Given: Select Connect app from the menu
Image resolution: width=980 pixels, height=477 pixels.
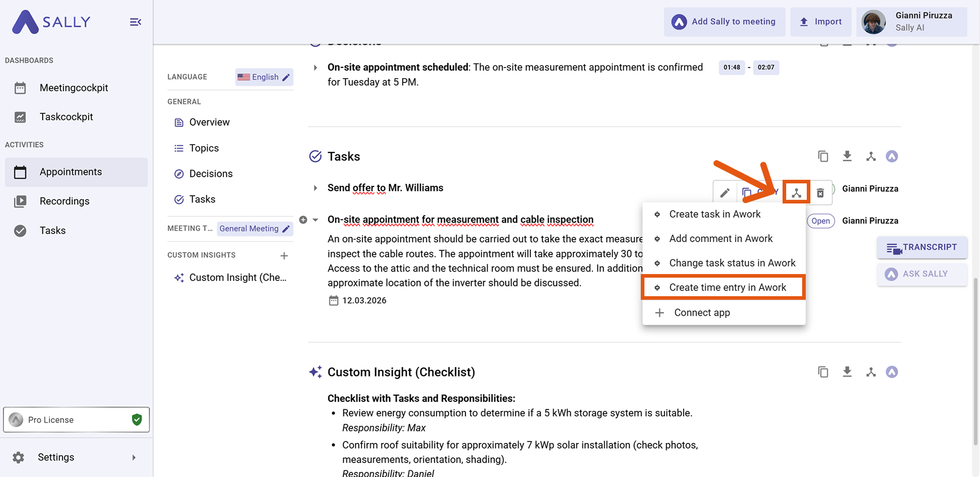Looking at the screenshot, I should point(702,313).
